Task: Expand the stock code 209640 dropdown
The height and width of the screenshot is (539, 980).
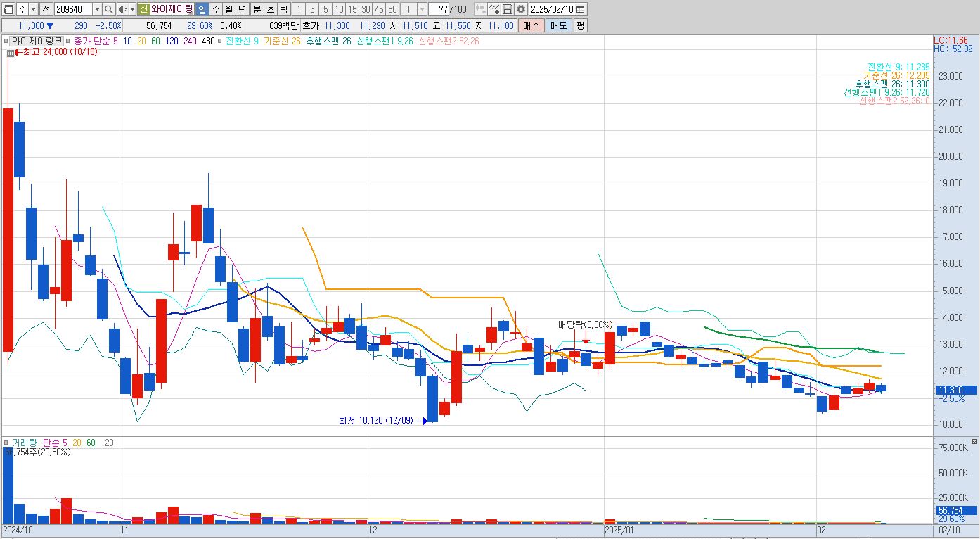Action: point(98,9)
